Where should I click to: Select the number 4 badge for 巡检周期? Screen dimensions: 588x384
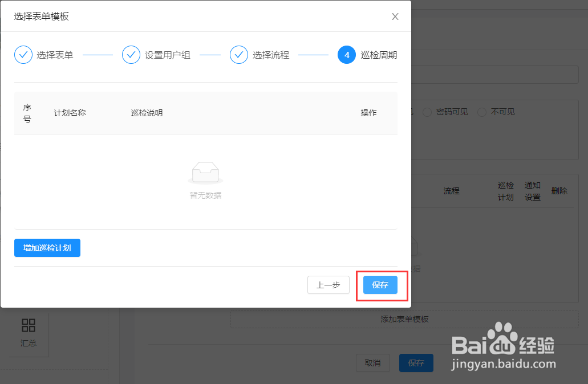tap(347, 55)
